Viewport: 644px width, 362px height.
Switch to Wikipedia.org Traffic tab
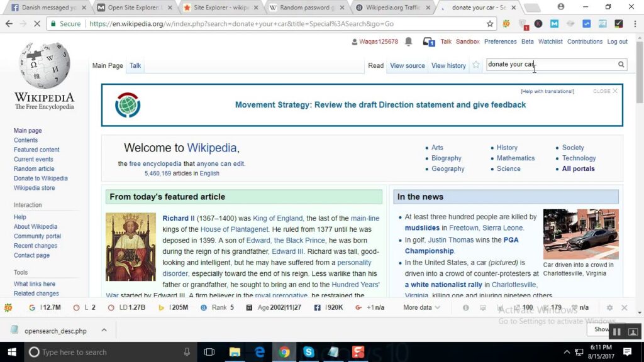392,8
